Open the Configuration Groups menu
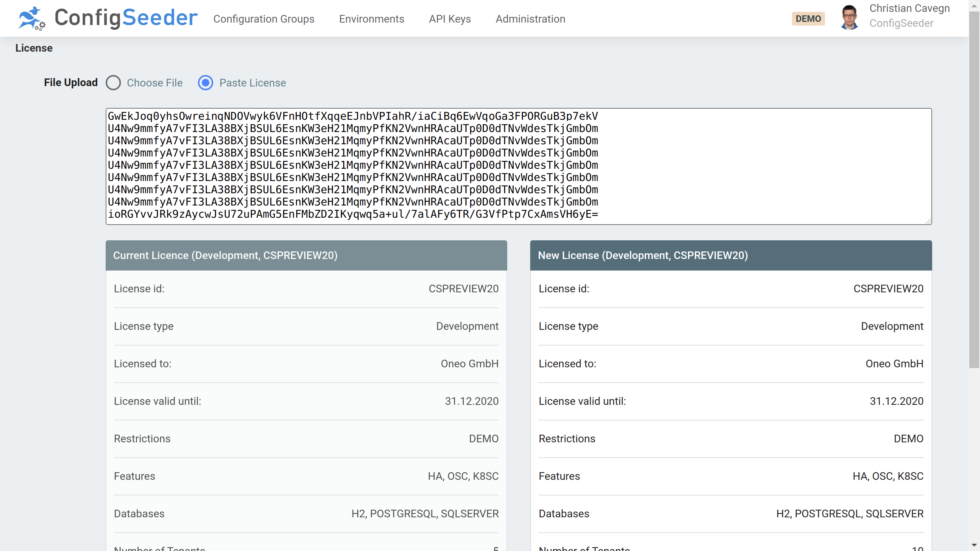Viewport: 980px width, 551px height. click(x=264, y=19)
